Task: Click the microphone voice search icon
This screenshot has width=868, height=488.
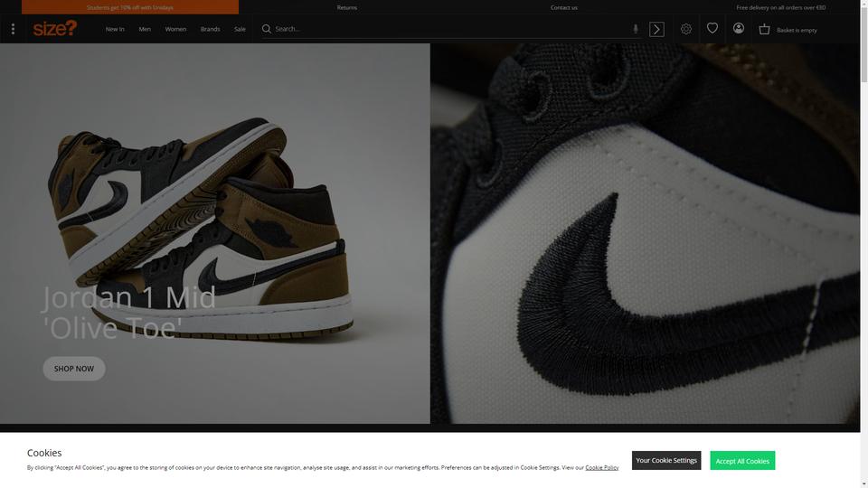Action: (x=636, y=29)
